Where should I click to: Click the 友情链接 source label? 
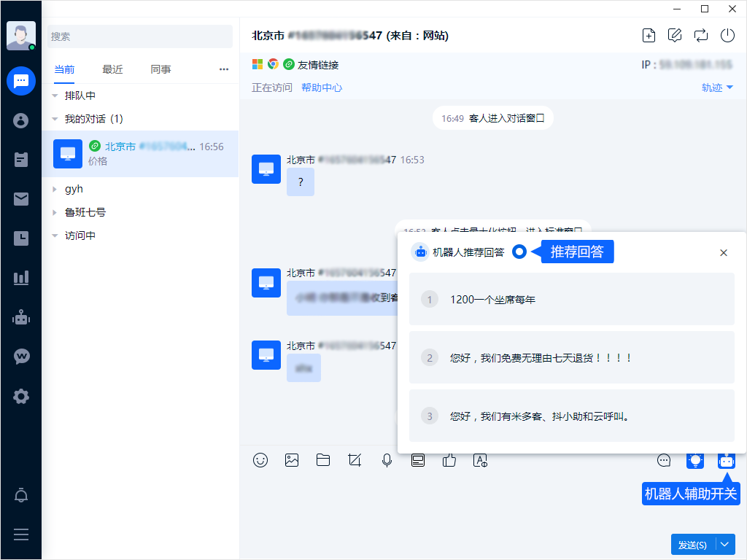(318, 65)
